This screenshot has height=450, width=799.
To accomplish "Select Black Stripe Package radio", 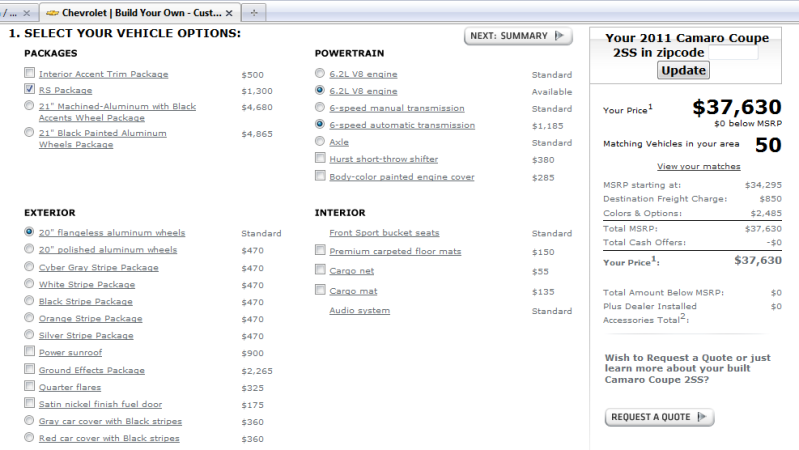I will click(x=29, y=301).
